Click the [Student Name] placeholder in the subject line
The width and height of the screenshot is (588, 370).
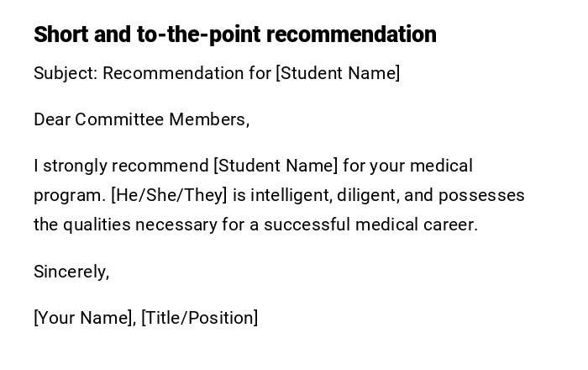[338, 73]
